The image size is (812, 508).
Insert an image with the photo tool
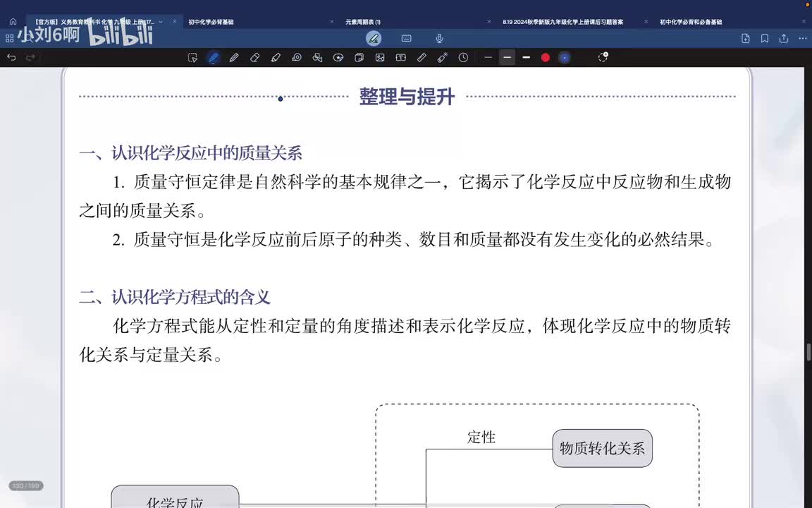pos(380,58)
